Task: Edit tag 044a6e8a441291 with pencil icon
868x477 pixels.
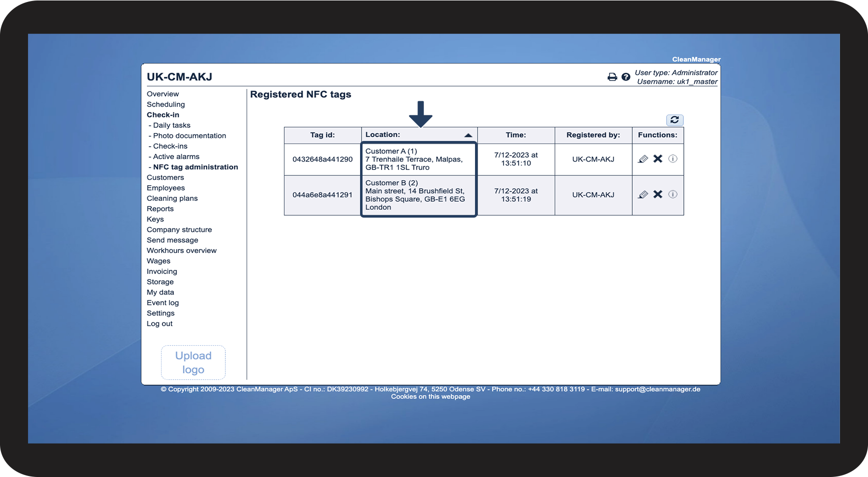Action: tap(643, 195)
